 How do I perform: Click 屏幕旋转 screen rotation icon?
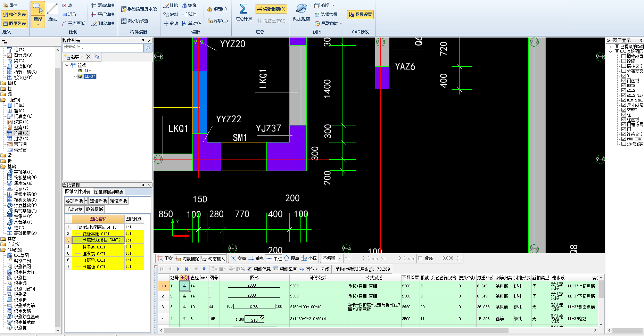tap(317, 24)
